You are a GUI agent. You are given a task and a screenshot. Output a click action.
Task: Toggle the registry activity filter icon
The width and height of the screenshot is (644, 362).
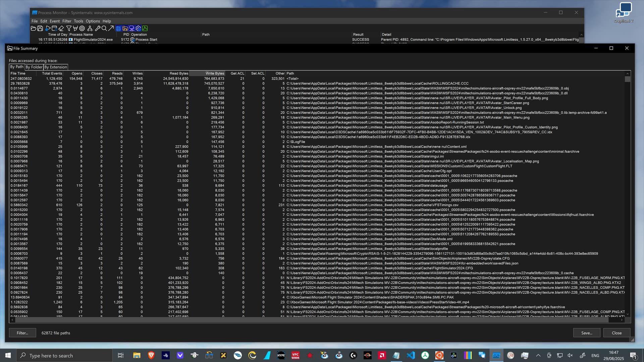[x=118, y=28]
